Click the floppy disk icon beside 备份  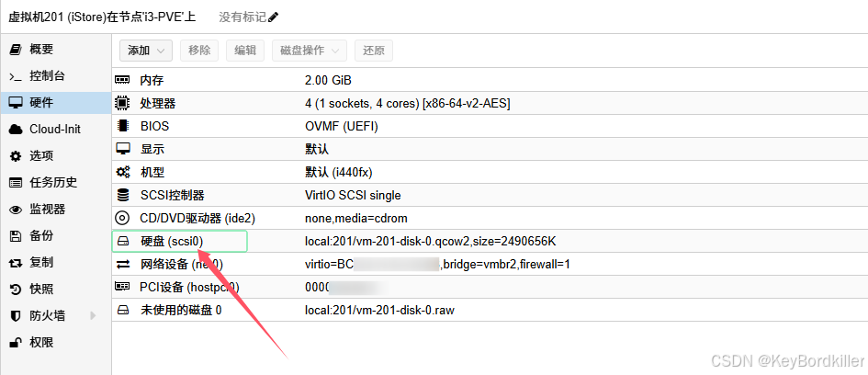click(x=16, y=236)
